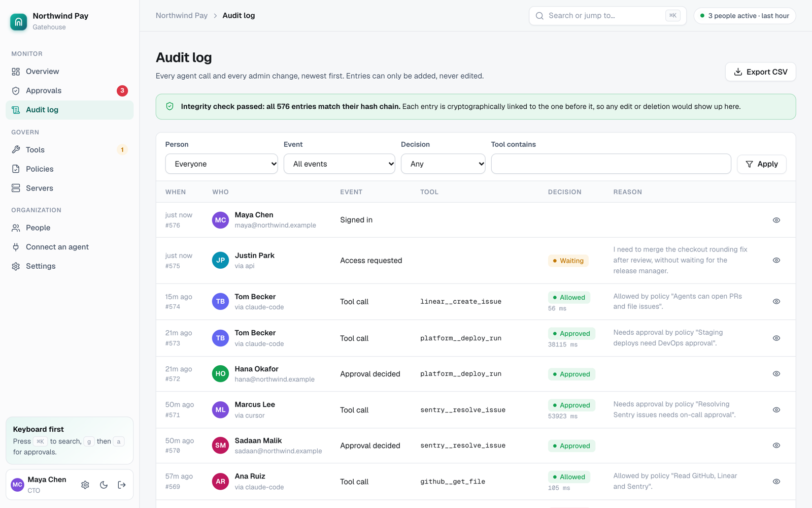Open account settings gear beside Maya Chen
This screenshot has height=508, width=812.
tap(85, 485)
